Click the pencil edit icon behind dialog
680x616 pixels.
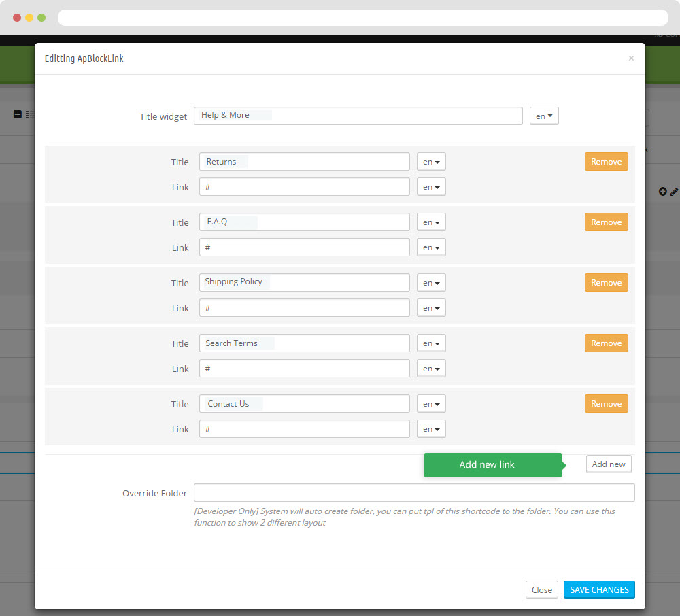[x=674, y=192]
